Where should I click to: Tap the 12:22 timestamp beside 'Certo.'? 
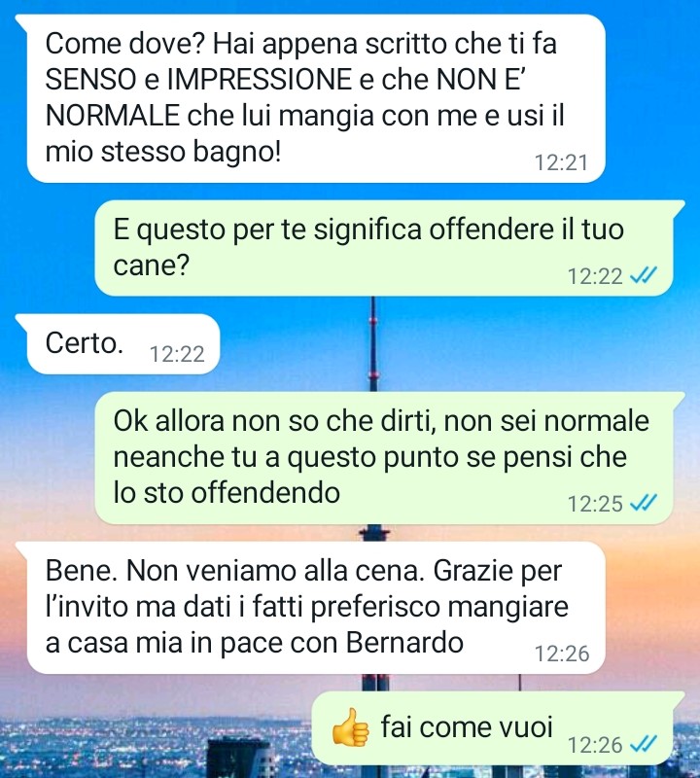tap(177, 354)
